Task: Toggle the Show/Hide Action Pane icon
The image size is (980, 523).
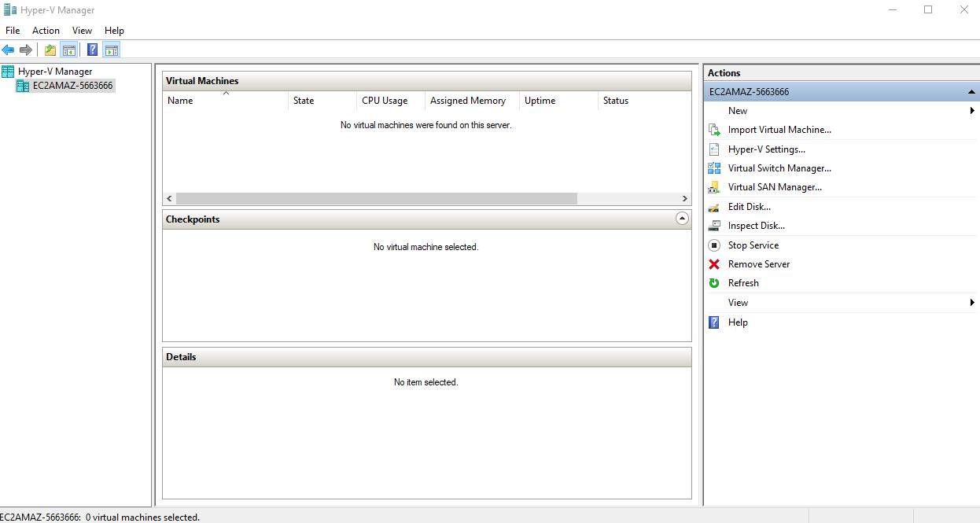Action: coord(112,50)
